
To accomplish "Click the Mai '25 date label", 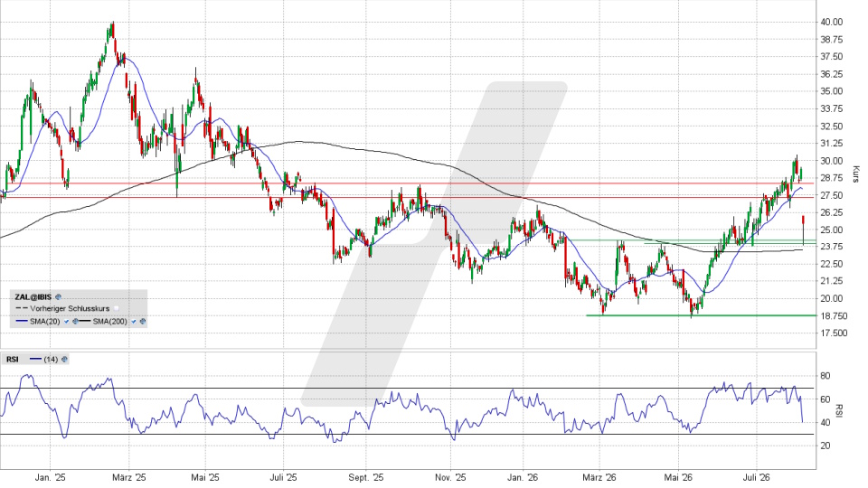I will coord(205,477).
